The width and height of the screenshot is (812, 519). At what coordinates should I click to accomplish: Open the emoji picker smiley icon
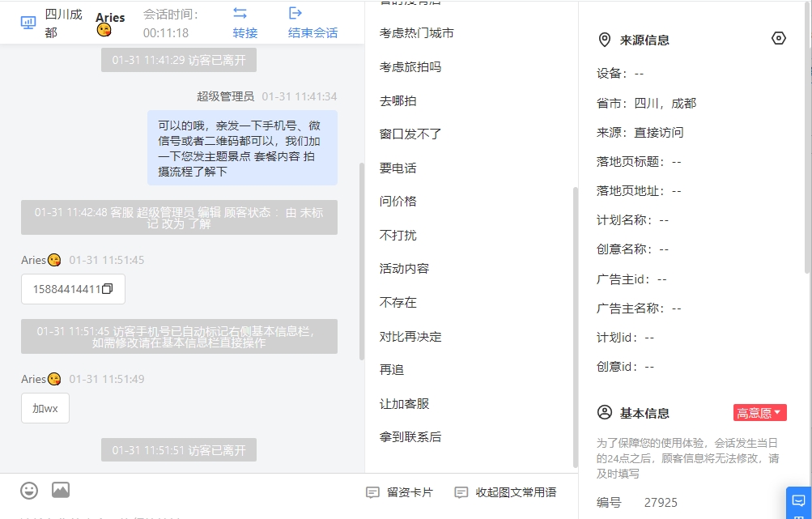(x=29, y=491)
